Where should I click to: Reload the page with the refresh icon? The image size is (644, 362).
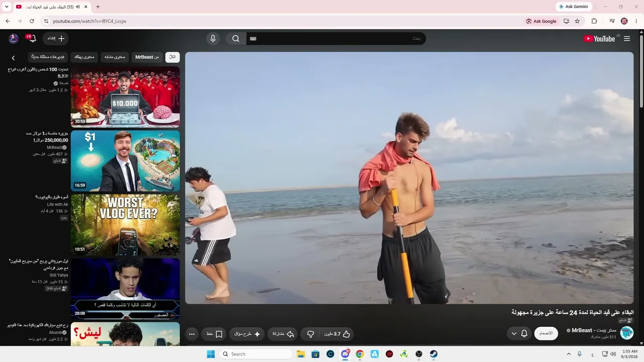pos(32,21)
